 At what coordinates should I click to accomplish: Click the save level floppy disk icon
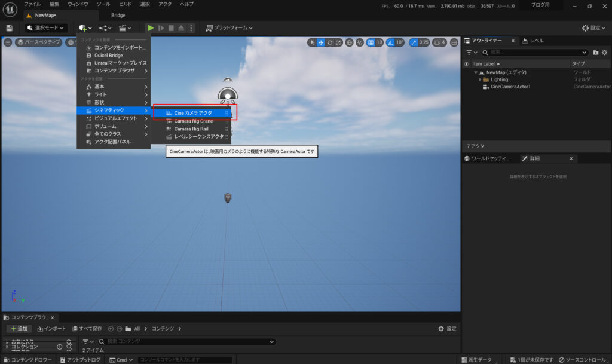pos(9,28)
